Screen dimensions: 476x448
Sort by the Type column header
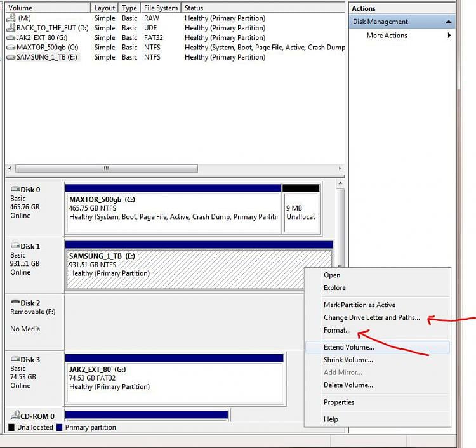[x=129, y=8]
